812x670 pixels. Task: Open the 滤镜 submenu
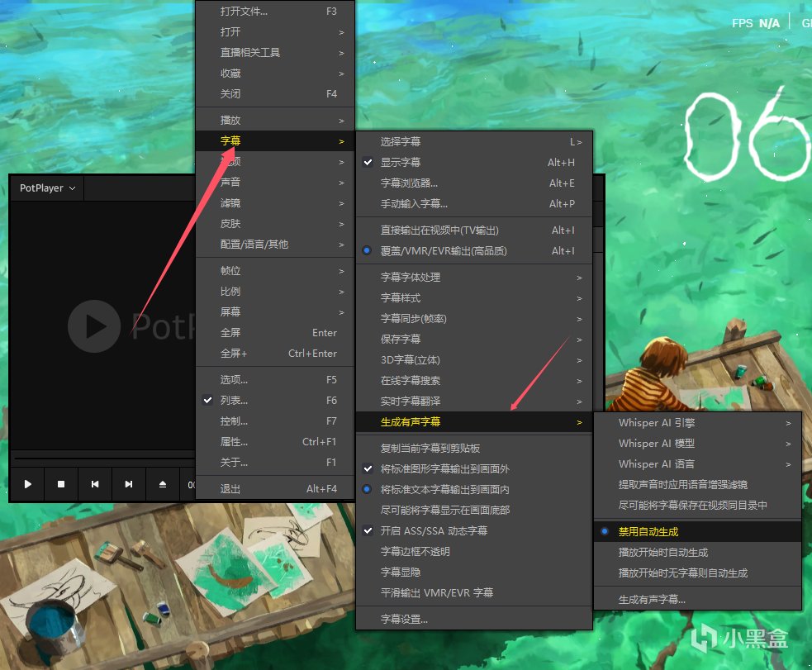tap(275, 203)
